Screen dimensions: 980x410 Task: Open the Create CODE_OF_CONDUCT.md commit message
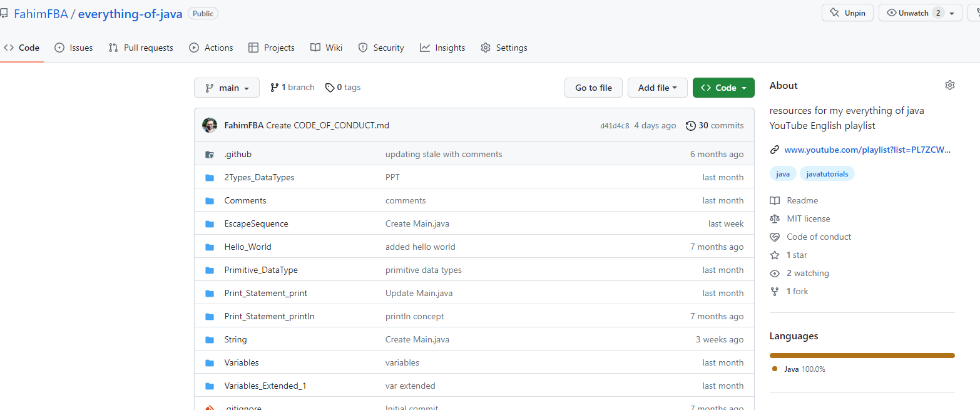tap(328, 125)
